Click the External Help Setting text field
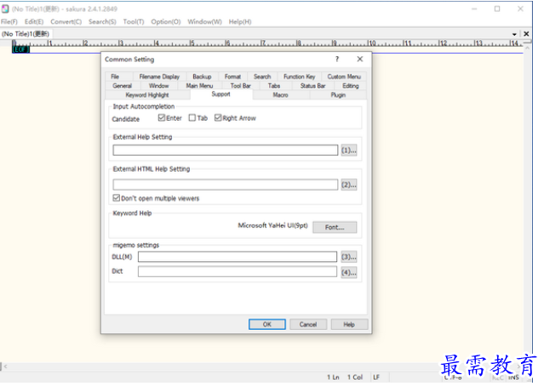This screenshot has height=392, width=544. (x=225, y=151)
